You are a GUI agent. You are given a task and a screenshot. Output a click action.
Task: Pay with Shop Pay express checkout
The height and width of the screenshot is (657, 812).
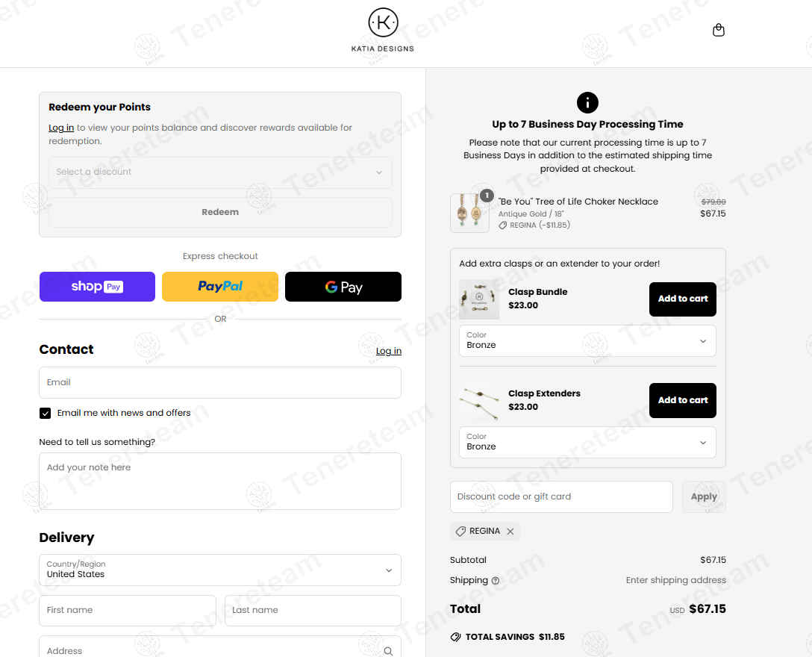coord(97,287)
